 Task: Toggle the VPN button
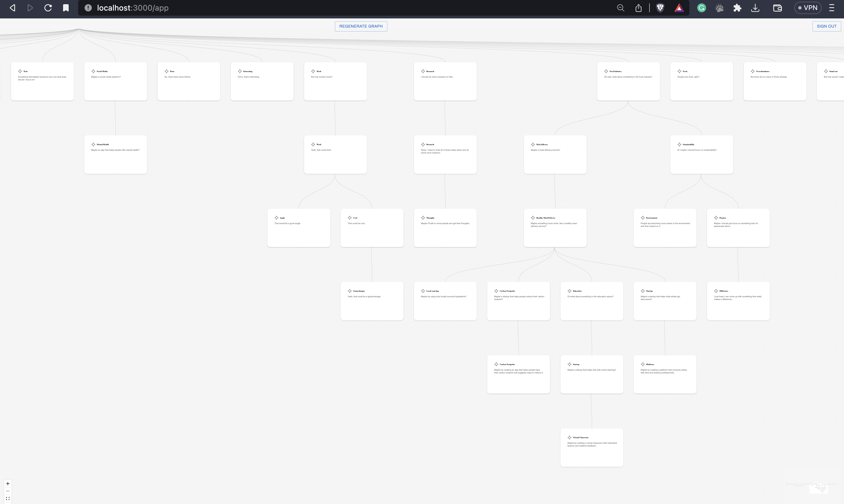[808, 8]
